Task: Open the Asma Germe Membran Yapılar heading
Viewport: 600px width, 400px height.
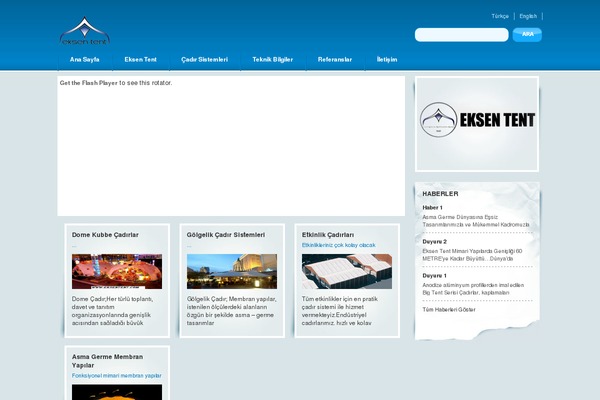Action: tap(108, 361)
